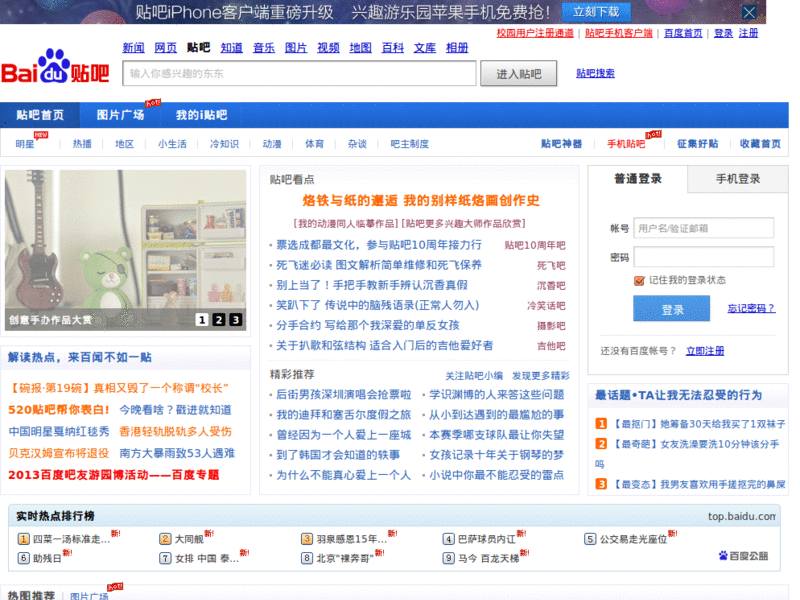This screenshot has width=800, height=600.
Task: Switch slideshow to slide 1
Action: tap(202, 320)
